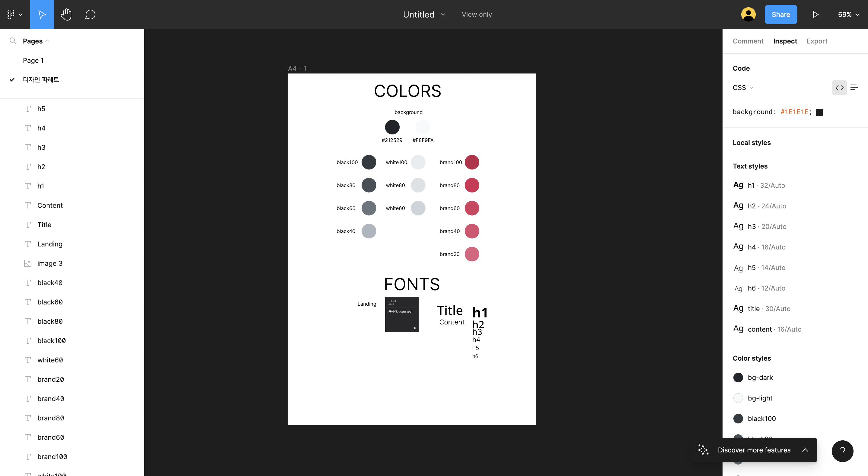Image resolution: width=868 pixels, height=476 pixels.
Task: Select the Hand tool
Action: point(66,14)
